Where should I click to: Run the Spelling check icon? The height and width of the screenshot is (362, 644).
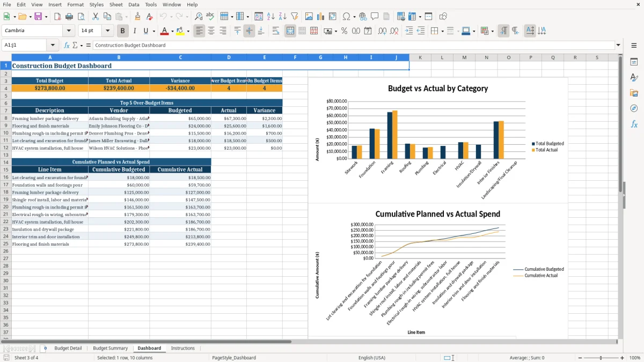pyautogui.click(x=210, y=17)
